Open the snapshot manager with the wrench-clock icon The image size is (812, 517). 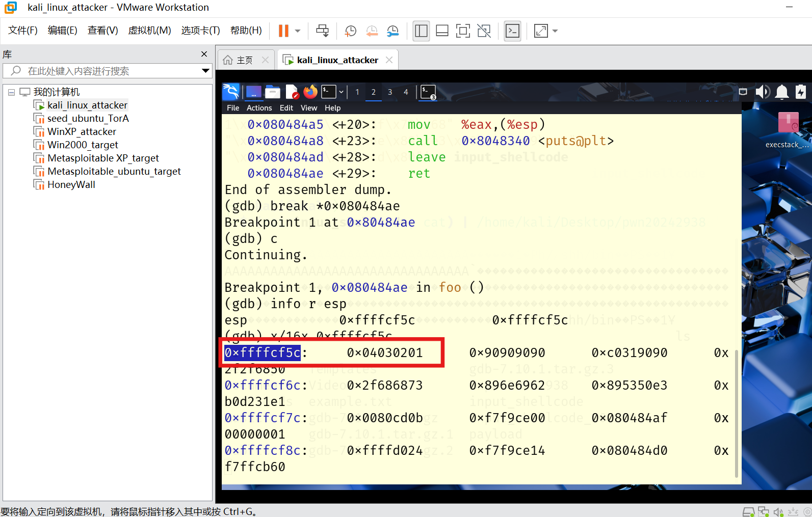click(x=392, y=31)
